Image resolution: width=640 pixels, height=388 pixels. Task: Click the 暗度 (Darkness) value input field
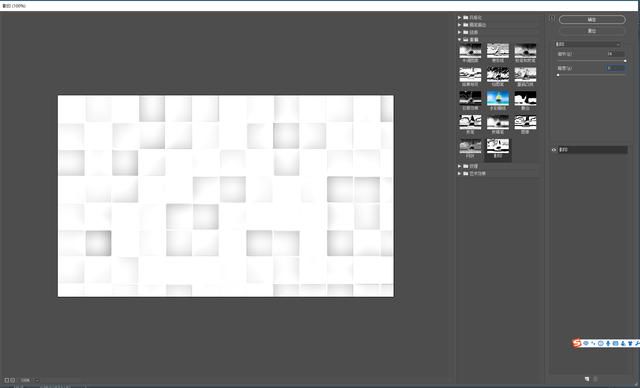pyautogui.click(x=615, y=68)
